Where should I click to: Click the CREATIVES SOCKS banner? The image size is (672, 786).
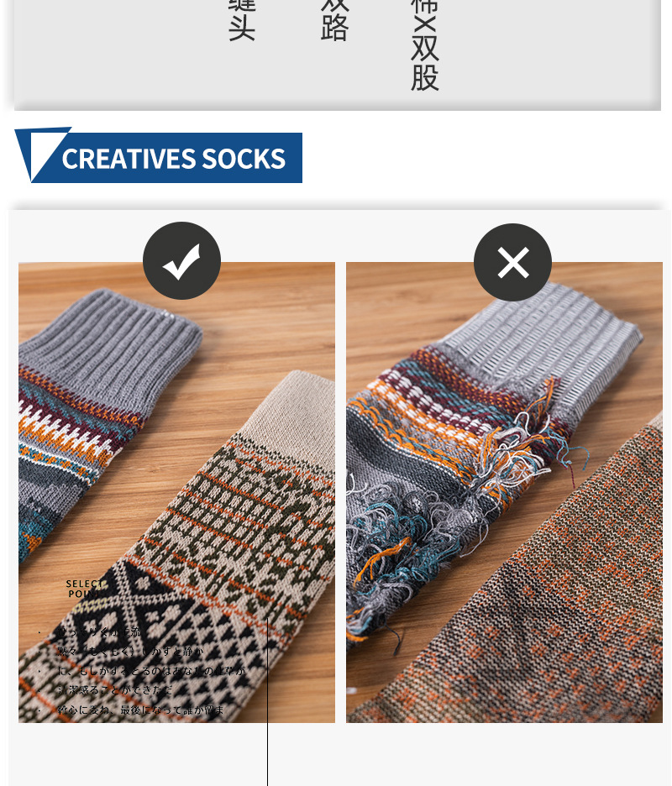click(159, 155)
